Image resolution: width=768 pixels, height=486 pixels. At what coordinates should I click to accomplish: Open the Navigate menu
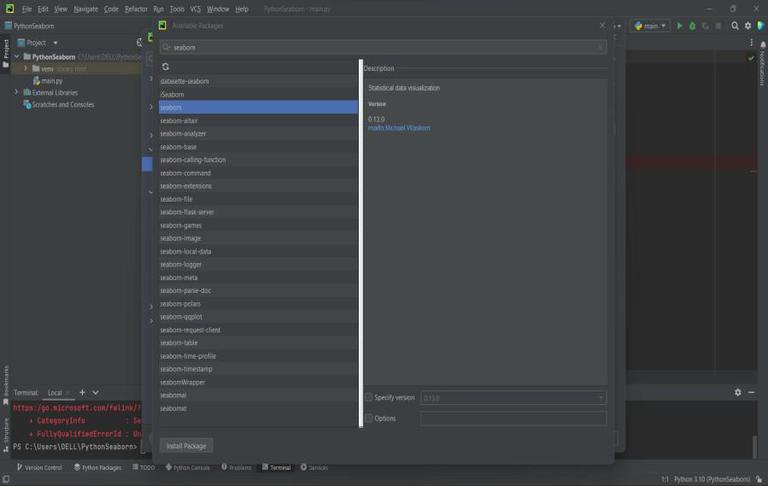click(86, 9)
